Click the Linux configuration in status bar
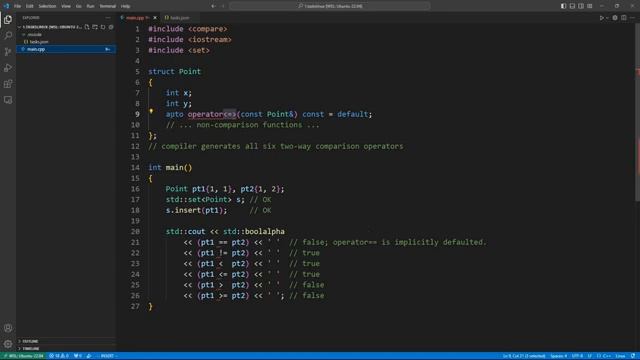This screenshot has width=640, height=360. click(x=620, y=356)
